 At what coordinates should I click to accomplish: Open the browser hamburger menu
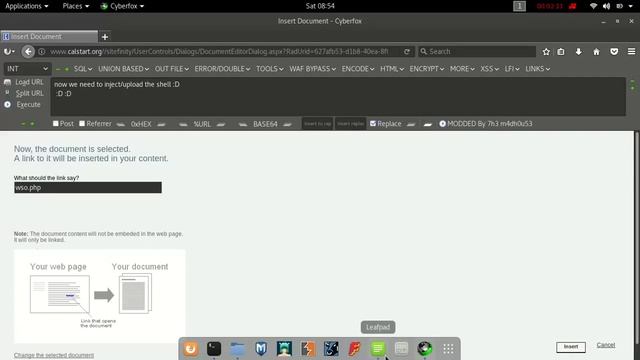631,51
